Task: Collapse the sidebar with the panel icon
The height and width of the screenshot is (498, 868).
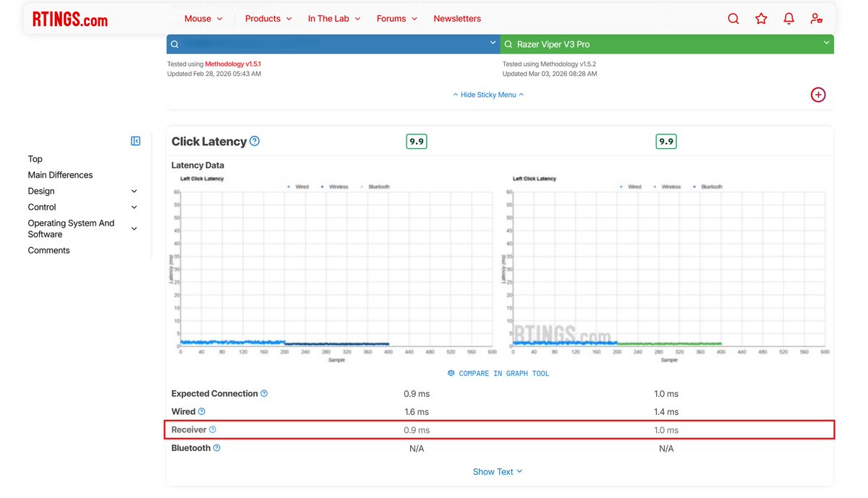Action: (x=135, y=141)
